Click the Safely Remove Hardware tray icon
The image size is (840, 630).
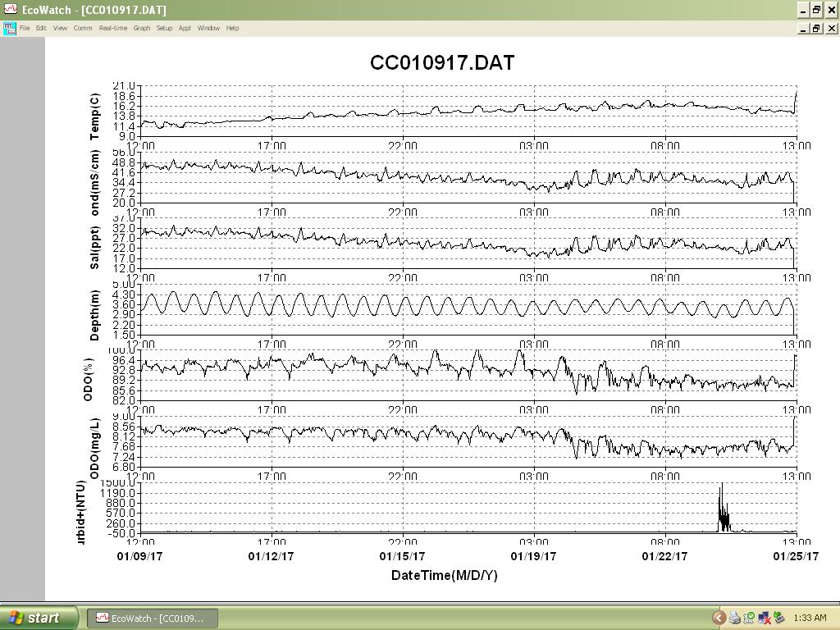pos(778,619)
